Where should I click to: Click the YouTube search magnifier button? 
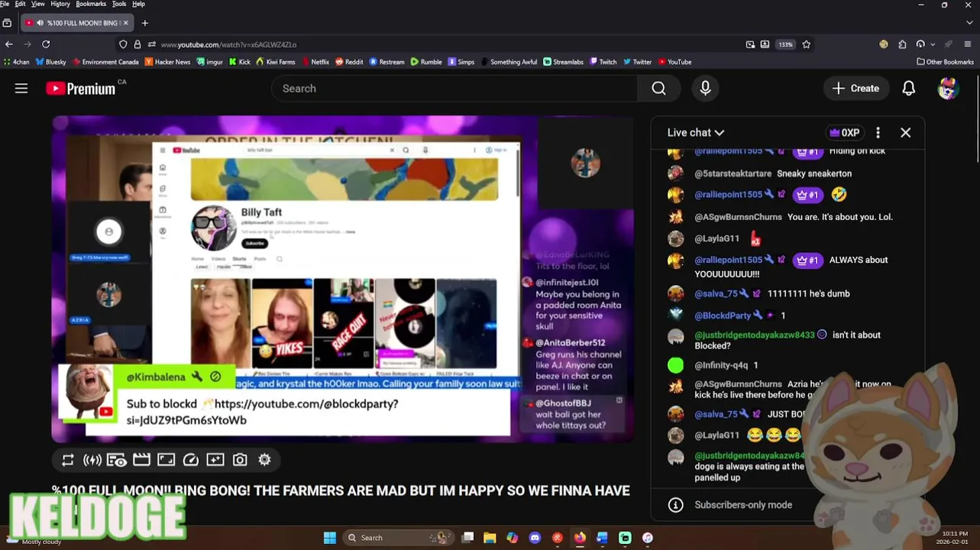tap(658, 89)
